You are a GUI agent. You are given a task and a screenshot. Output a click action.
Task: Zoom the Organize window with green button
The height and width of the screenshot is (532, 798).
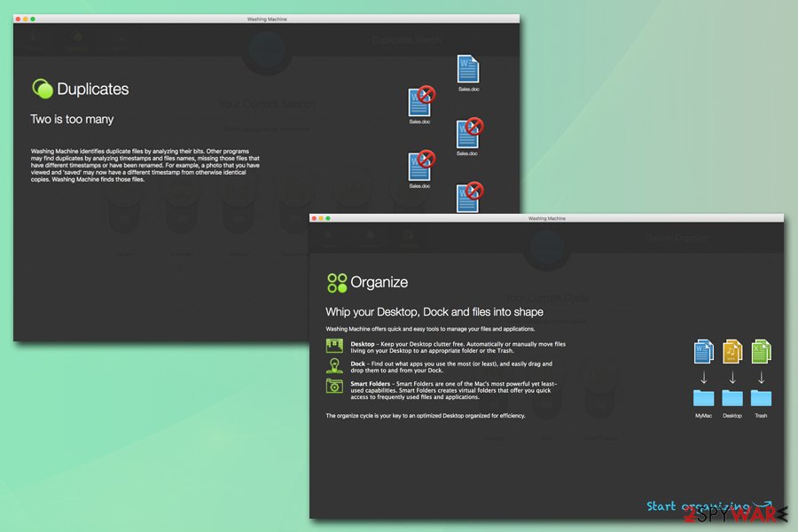point(328,218)
